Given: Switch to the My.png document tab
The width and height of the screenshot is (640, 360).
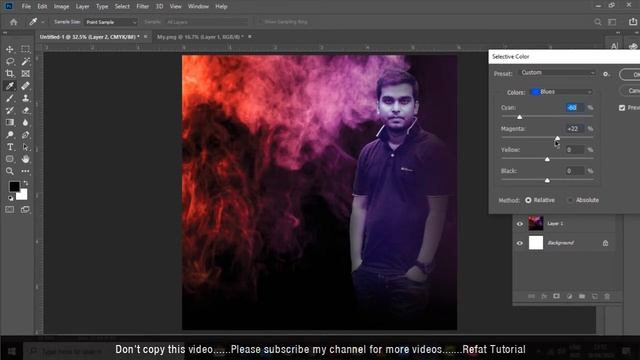Looking at the screenshot, I should (x=200, y=37).
